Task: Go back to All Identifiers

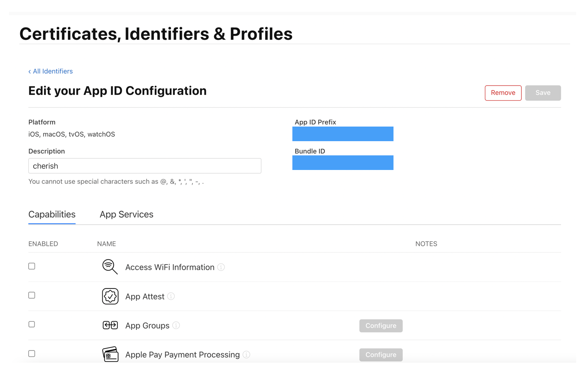Action: (51, 71)
